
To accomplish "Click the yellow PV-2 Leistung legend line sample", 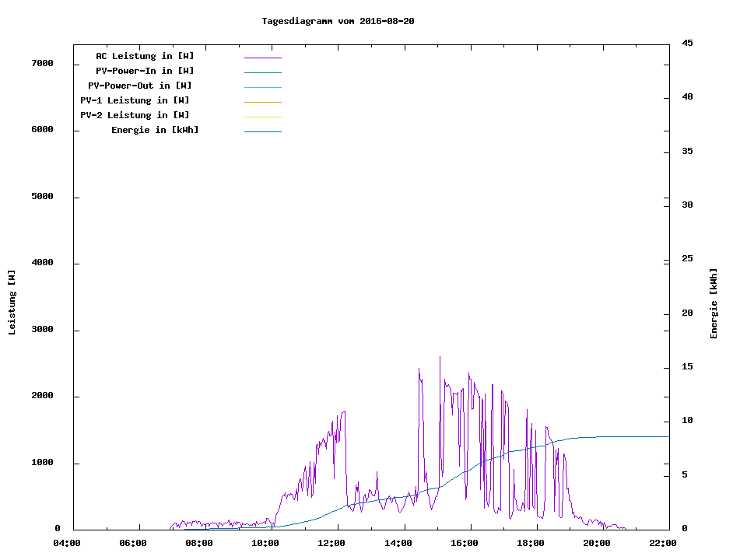I will click(x=262, y=117).
